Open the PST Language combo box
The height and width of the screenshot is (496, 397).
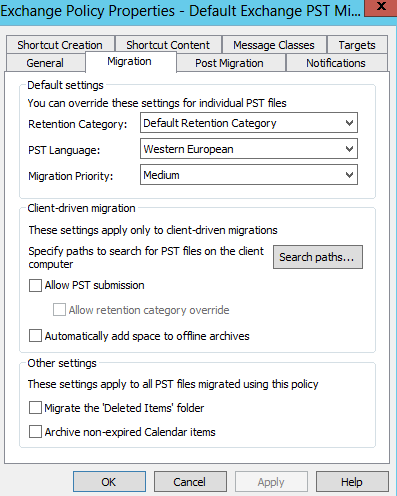[249, 149]
